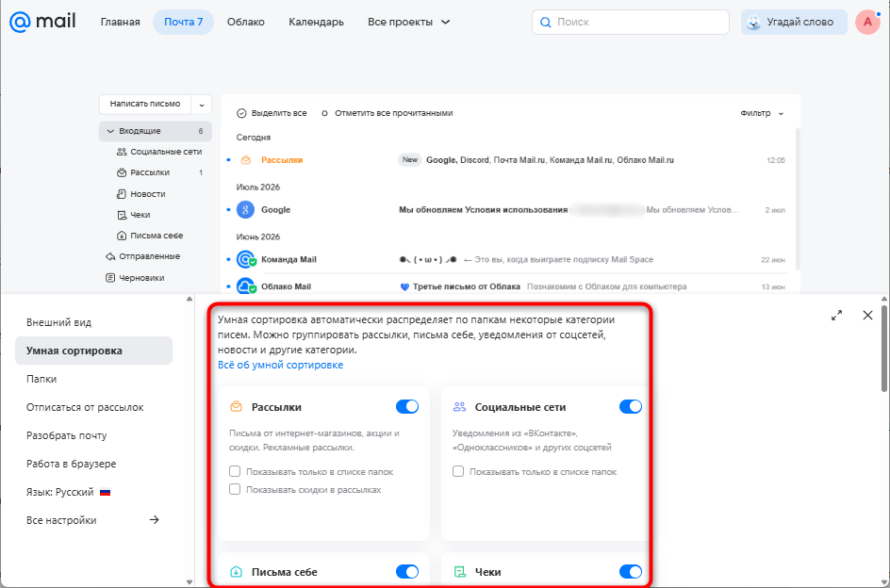The image size is (890, 588).
Task: Click the Угадай слово mascot icon
Action: [x=753, y=23]
